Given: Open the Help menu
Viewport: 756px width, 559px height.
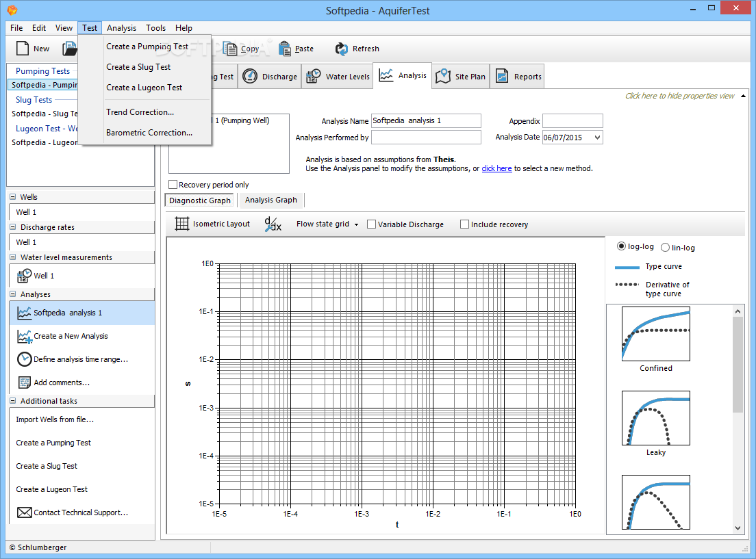Looking at the screenshot, I should click(x=184, y=28).
